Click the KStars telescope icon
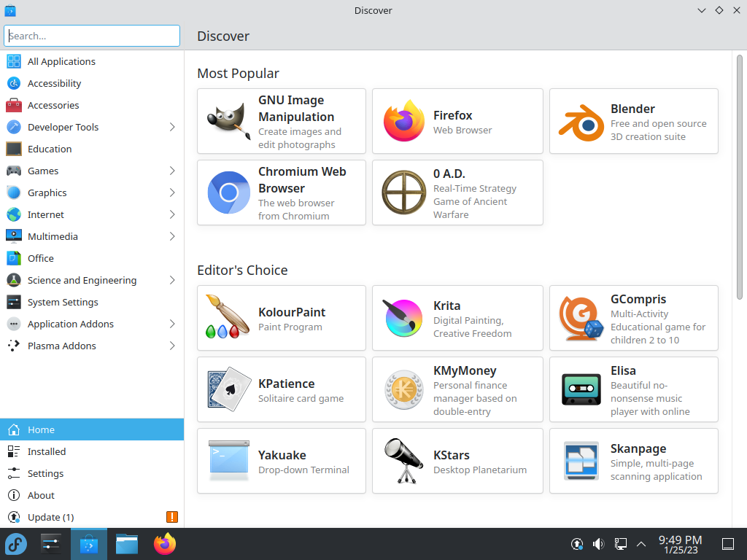Image resolution: width=747 pixels, height=560 pixels. coord(403,461)
